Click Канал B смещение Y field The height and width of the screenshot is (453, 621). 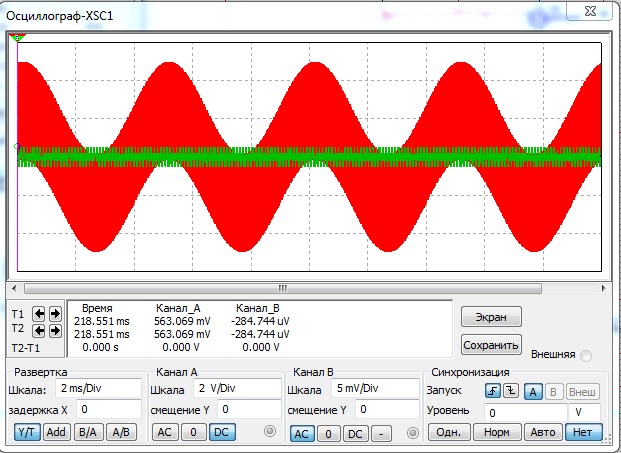387,409
